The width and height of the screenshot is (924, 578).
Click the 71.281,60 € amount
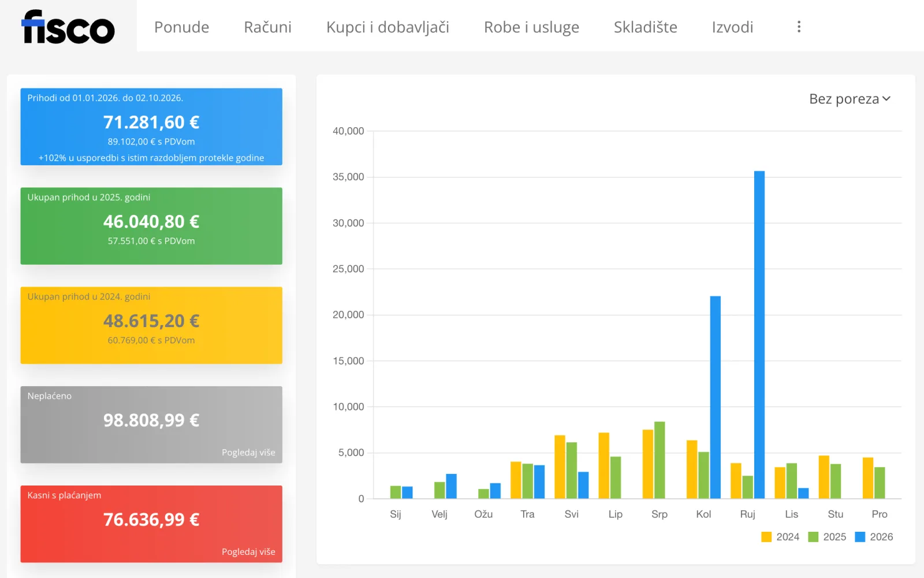pos(151,122)
